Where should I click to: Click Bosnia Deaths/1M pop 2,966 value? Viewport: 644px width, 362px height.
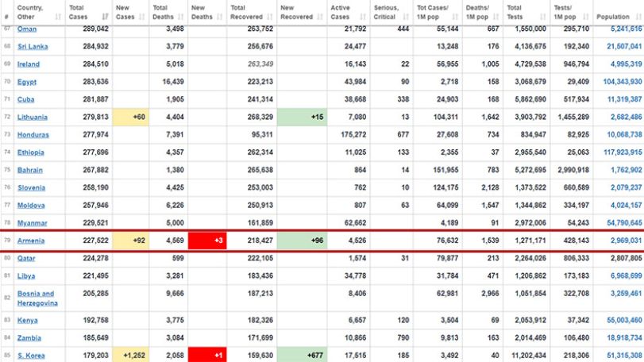coord(491,294)
